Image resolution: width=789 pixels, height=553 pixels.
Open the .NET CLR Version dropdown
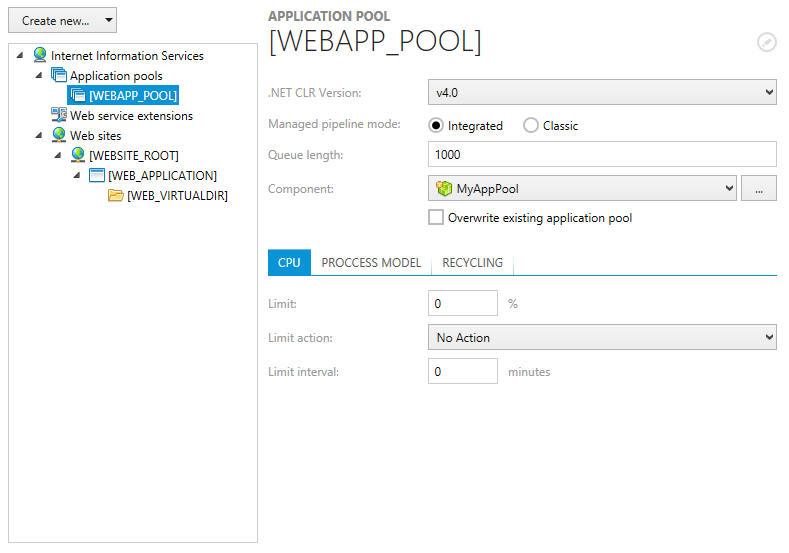(602, 93)
